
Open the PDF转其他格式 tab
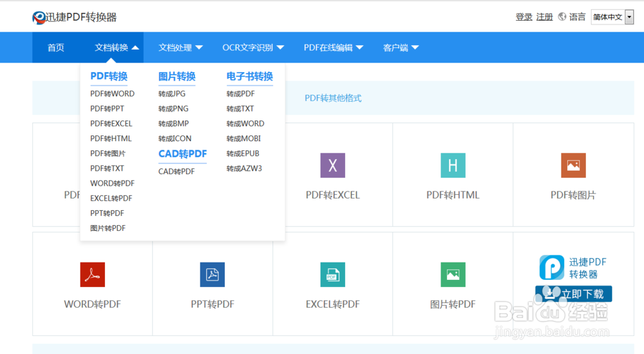click(x=333, y=98)
